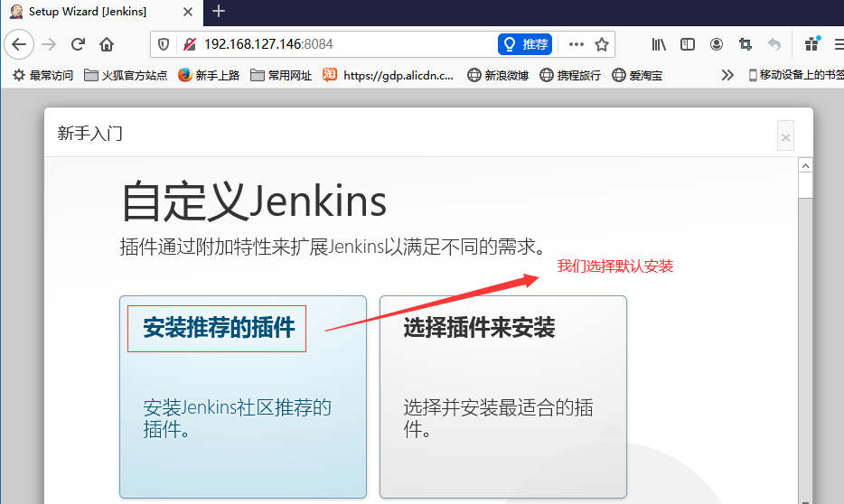
Task: Open the Firefox account avatar icon
Action: point(717,44)
